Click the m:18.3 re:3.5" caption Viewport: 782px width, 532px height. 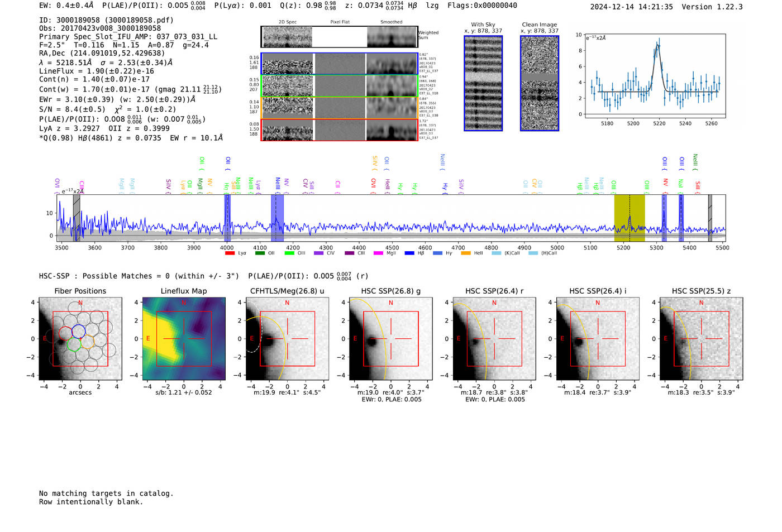702,392
